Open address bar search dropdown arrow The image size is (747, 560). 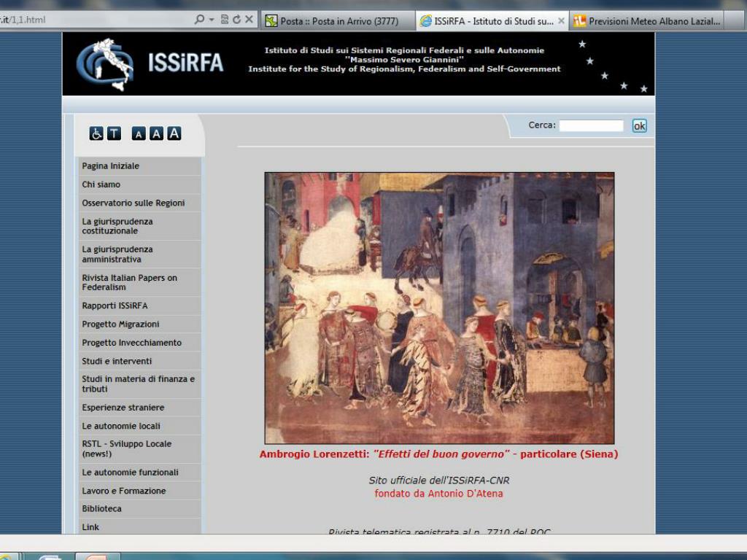tap(211, 20)
